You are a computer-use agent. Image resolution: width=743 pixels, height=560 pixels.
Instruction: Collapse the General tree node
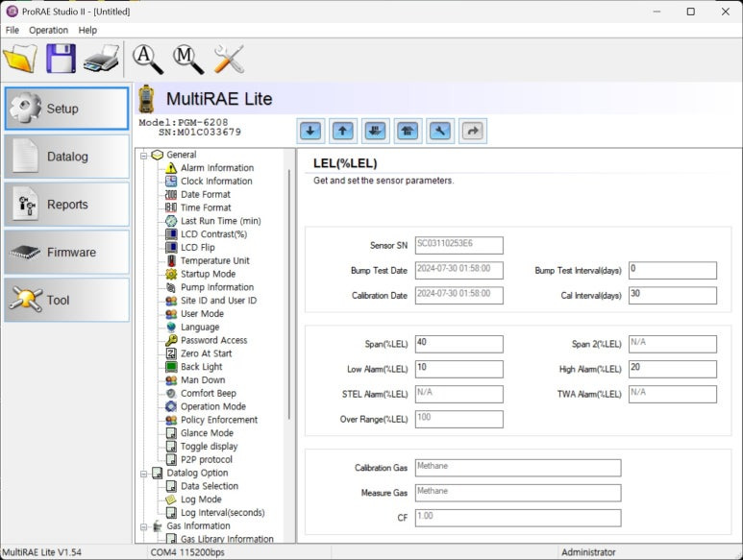coord(143,156)
